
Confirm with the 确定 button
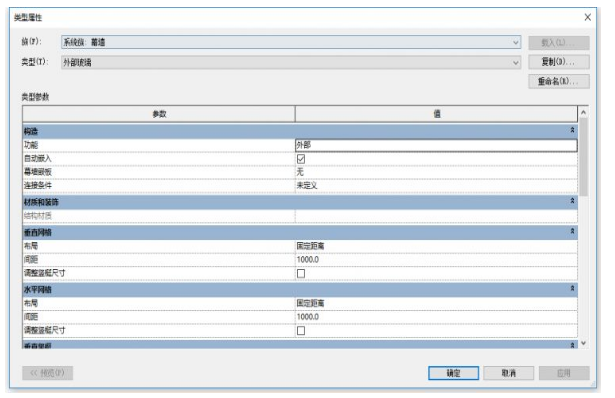[453, 373]
